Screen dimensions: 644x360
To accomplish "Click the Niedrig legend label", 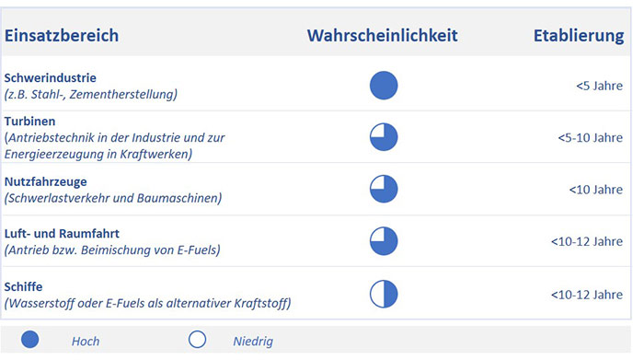I will [253, 341].
